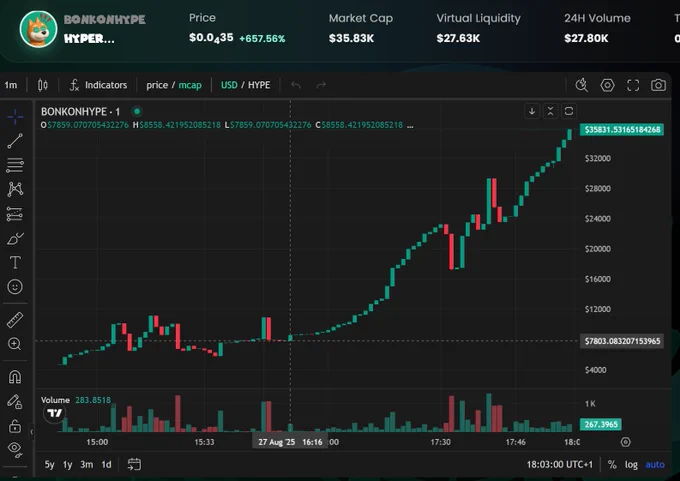Screen dimensions: 680x481
Task: Select the Text annotation tool
Action: pos(15,262)
